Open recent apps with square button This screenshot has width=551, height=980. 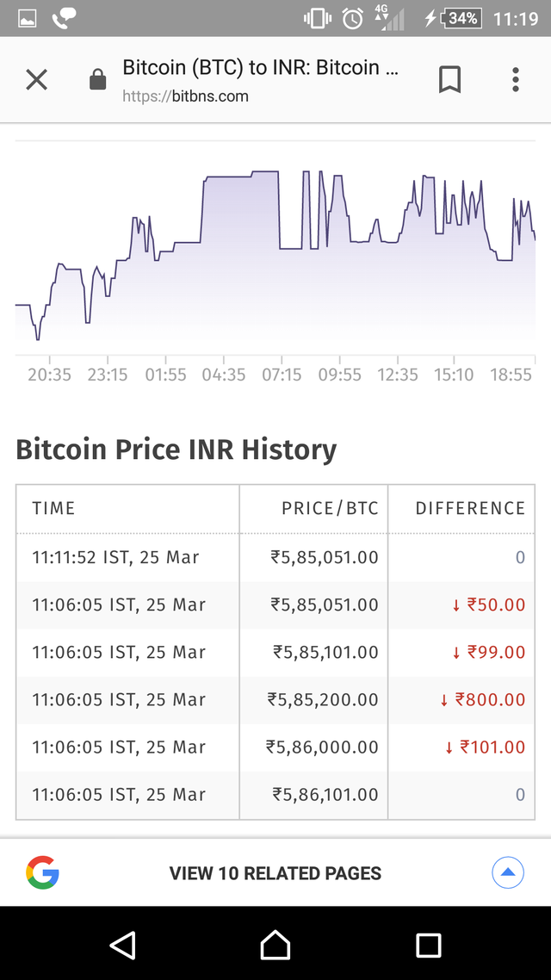429,945
